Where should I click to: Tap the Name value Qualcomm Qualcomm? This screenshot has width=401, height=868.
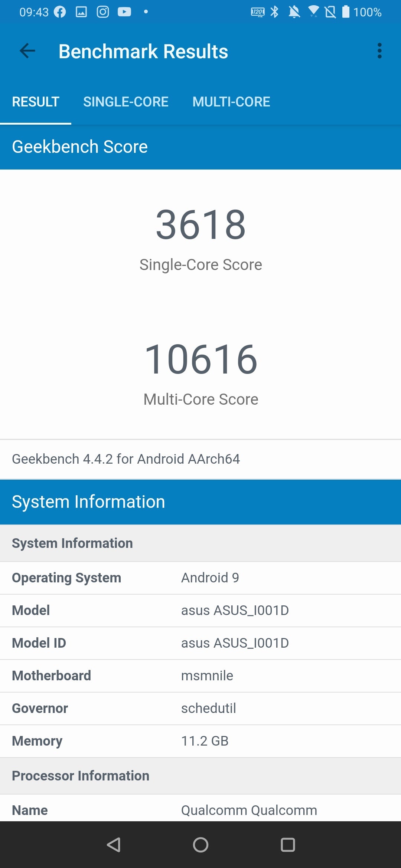249,810
